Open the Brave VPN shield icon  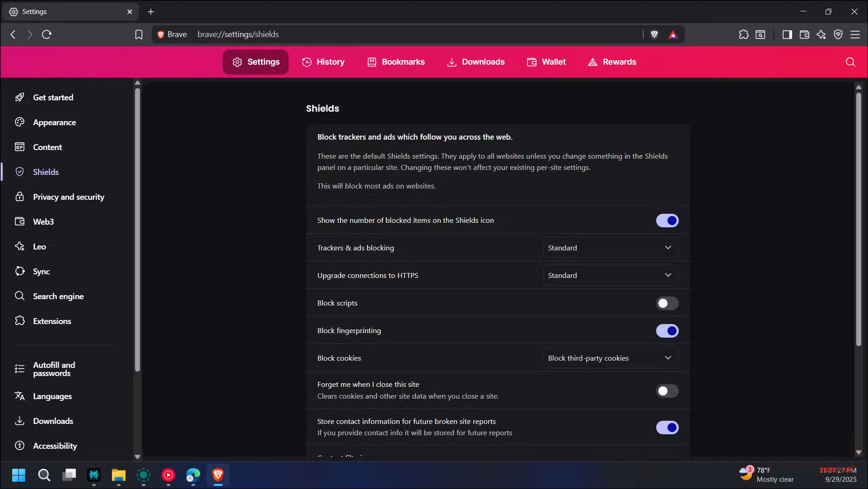[x=838, y=34]
